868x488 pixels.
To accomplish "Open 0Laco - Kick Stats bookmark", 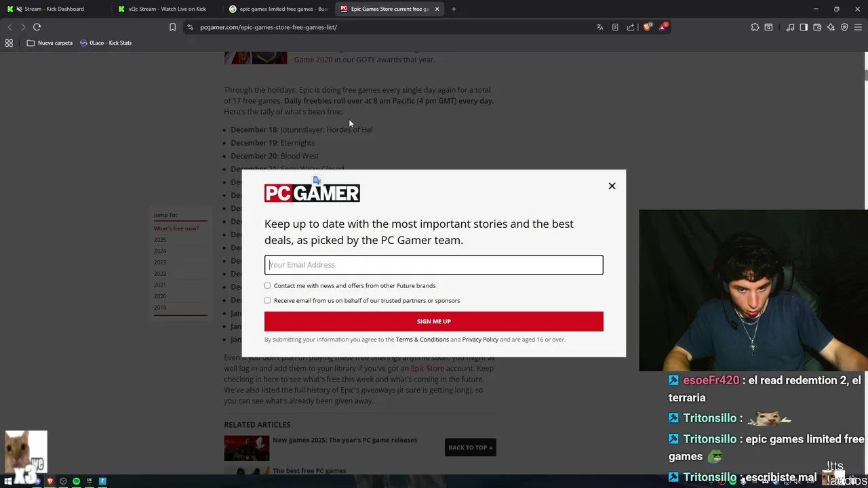I will pos(106,43).
